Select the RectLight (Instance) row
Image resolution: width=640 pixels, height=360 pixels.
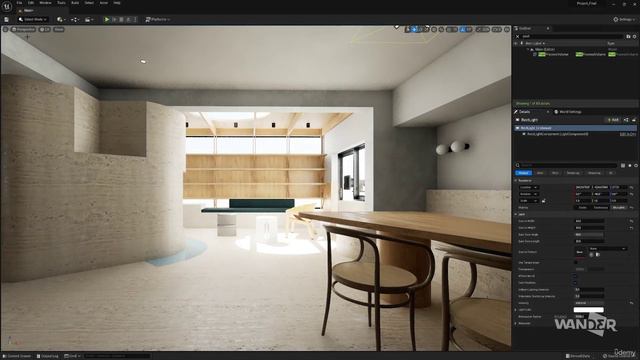(575, 128)
